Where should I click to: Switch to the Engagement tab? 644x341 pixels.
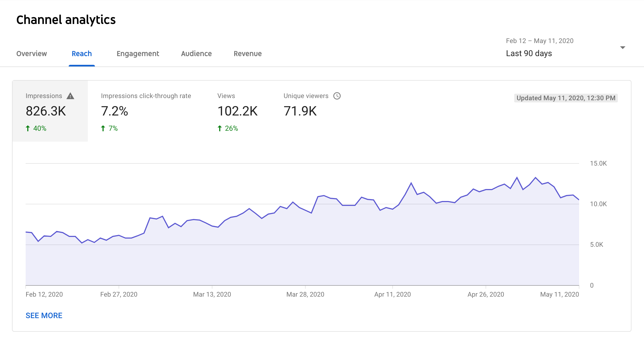coord(138,54)
